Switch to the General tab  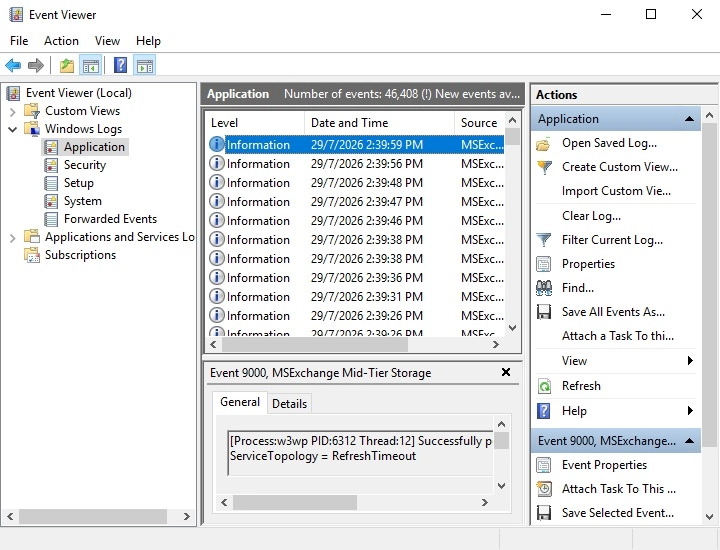(240, 402)
